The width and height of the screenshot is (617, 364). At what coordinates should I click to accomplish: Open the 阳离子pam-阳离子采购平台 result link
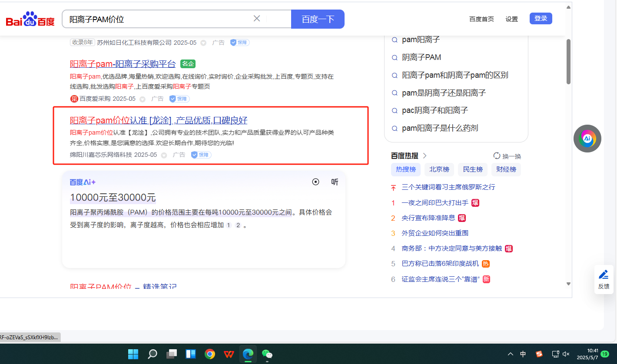point(123,64)
